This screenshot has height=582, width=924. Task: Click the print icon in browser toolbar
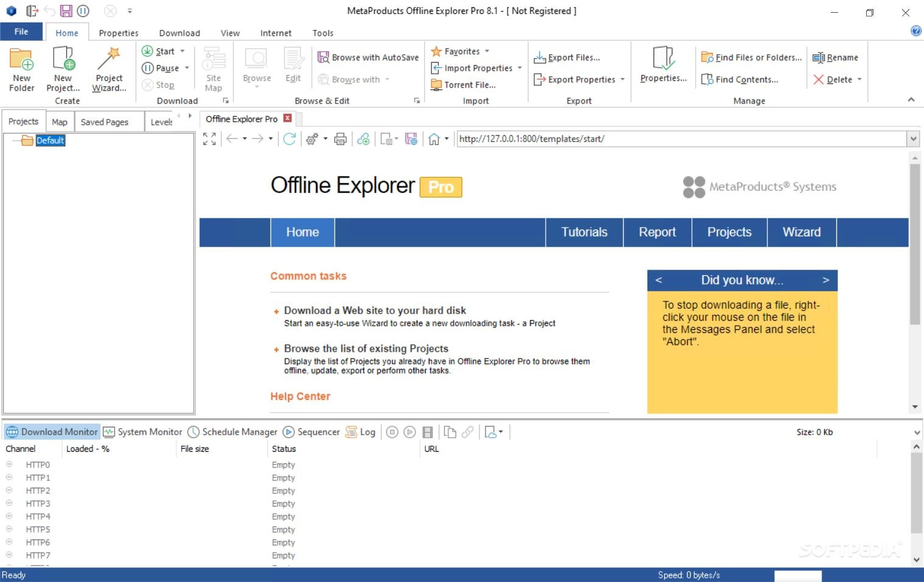pyautogui.click(x=340, y=139)
